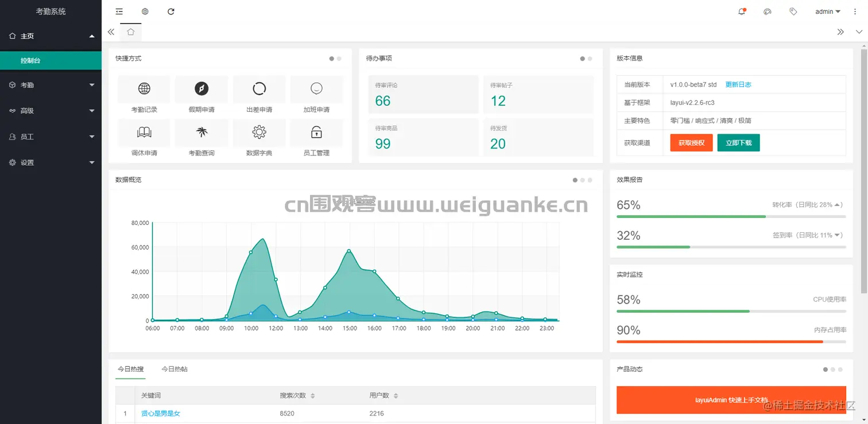The width and height of the screenshot is (868, 424).
Task: Collapse the side menu with the flexible icon
Action: tap(119, 11)
